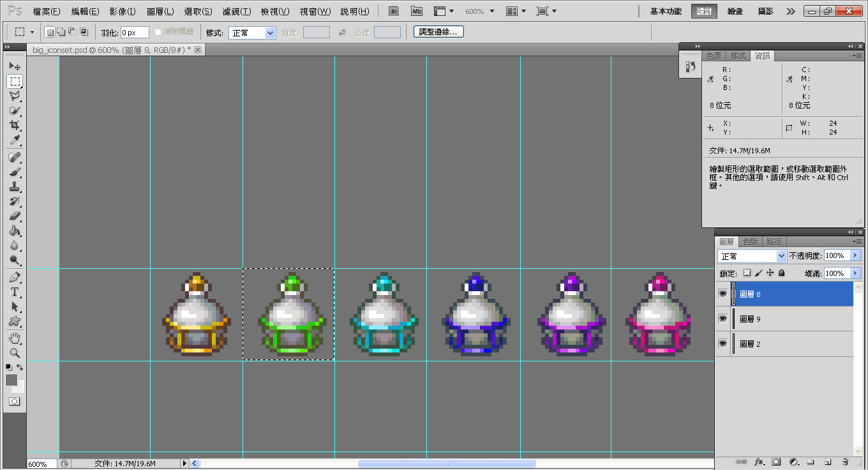This screenshot has width=868, height=470.
Task: Open the tool preset picker arrow
Action: pyautogui.click(x=32, y=32)
